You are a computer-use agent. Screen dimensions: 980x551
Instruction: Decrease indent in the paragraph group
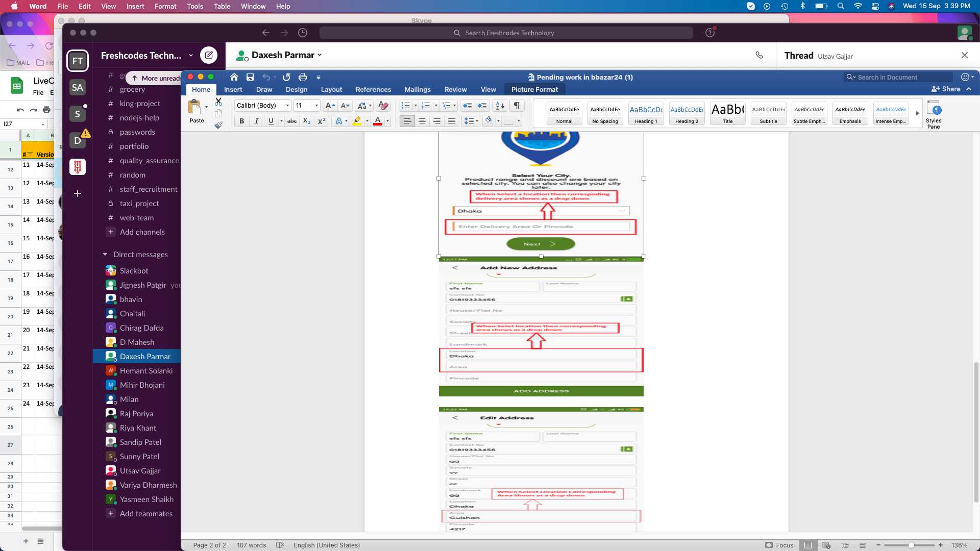467,106
